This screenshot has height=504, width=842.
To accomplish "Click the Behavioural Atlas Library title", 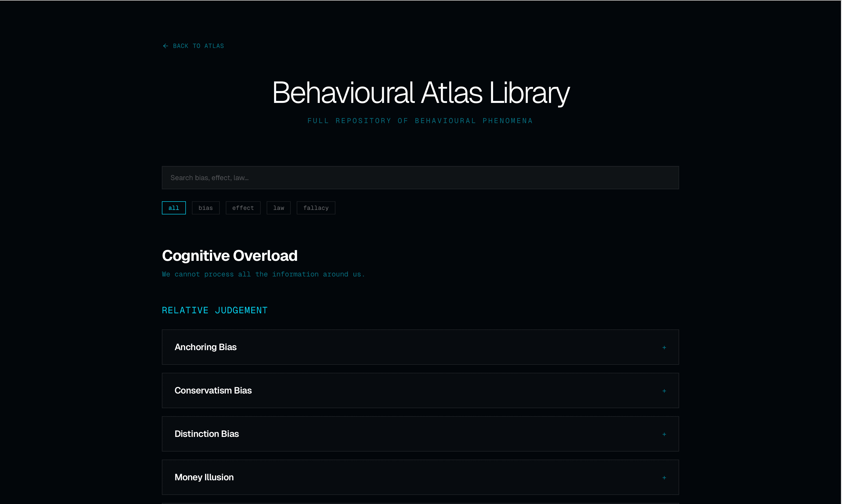I will pyautogui.click(x=420, y=92).
